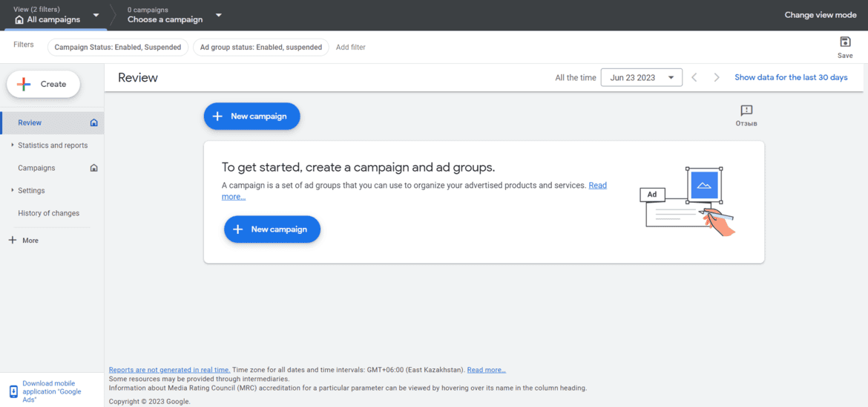The width and height of the screenshot is (868, 407).
Task: Open the Read more link in the card
Action: point(598,185)
